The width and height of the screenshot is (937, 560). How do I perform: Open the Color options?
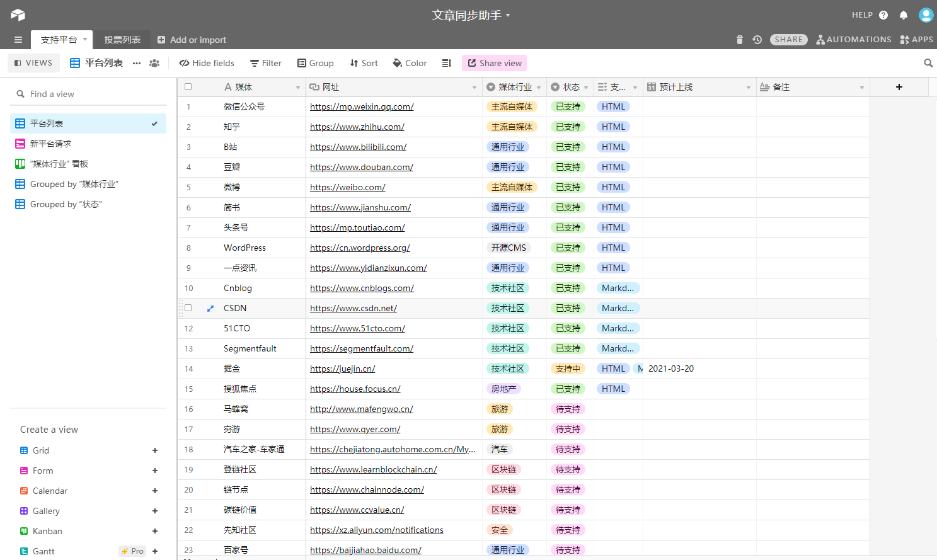(410, 63)
